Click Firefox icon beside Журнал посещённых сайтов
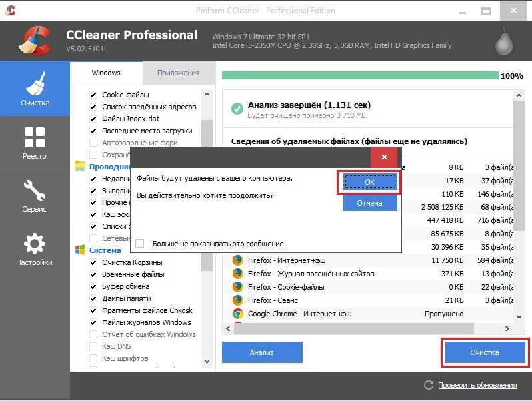532x401 pixels. 238,274
